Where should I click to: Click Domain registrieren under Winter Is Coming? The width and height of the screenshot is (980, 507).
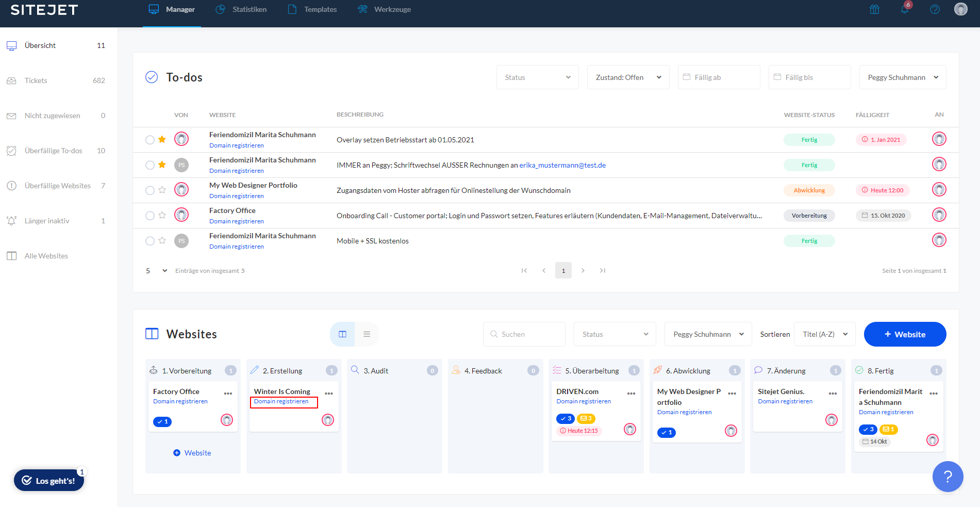(x=281, y=402)
